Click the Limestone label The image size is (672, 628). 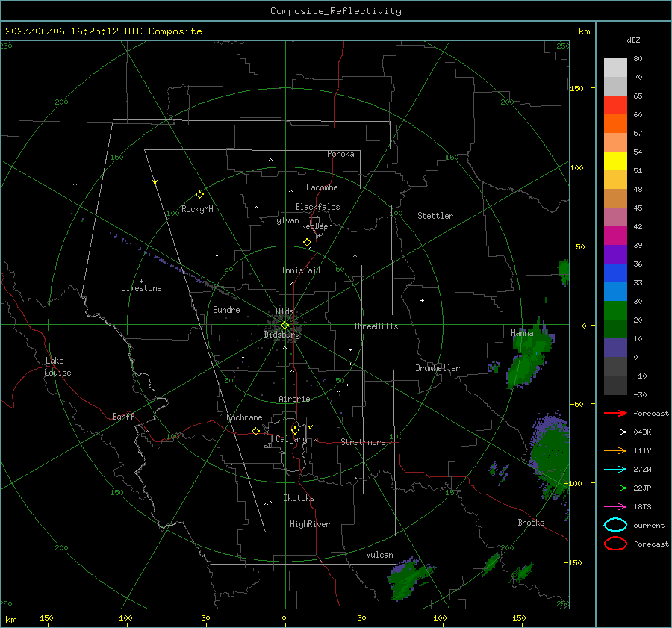141,288
